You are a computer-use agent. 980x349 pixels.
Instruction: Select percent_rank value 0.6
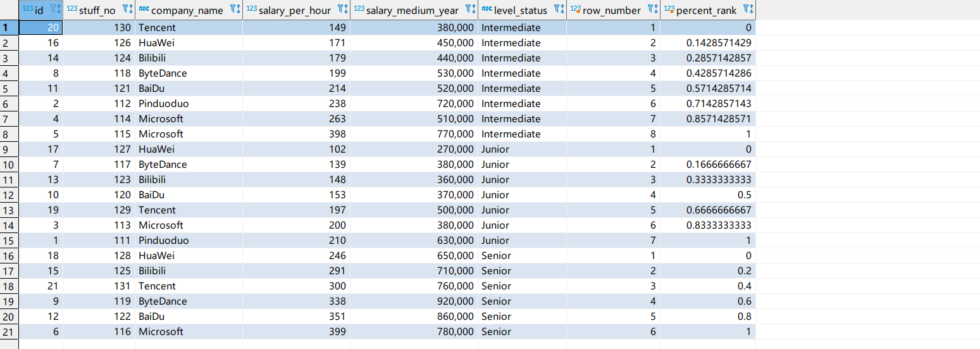pyautogui.click(x=708, y=301)
